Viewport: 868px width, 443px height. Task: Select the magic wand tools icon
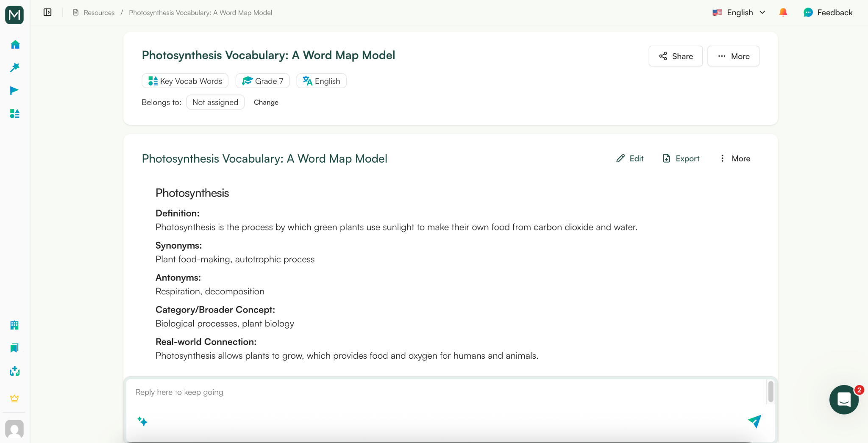click(14, 67)
